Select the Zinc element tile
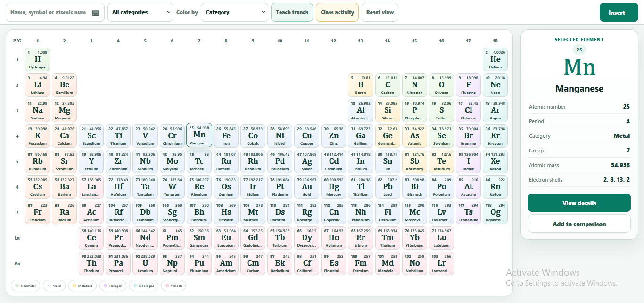This screenshot has height=303, width=644. point(334,136)
